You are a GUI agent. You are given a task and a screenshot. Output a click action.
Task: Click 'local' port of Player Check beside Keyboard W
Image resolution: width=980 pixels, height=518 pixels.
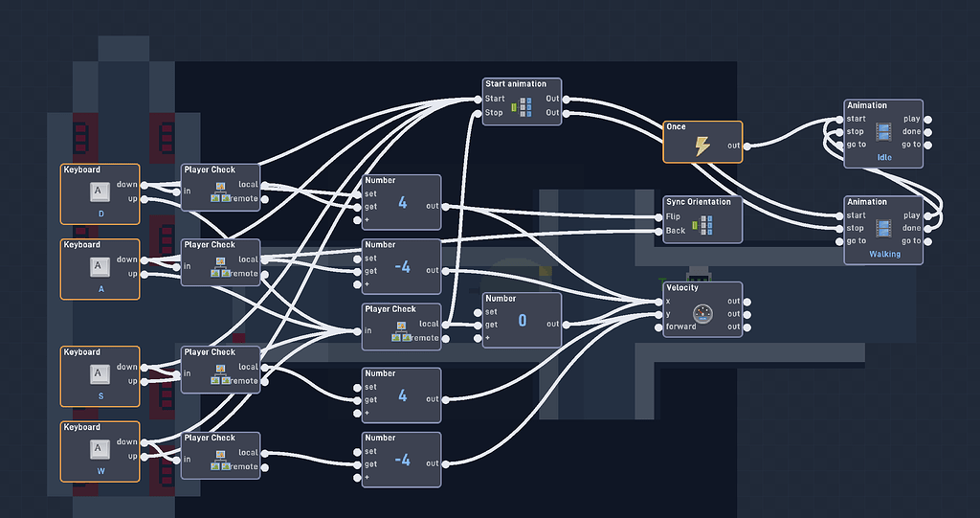coord(264,453)
